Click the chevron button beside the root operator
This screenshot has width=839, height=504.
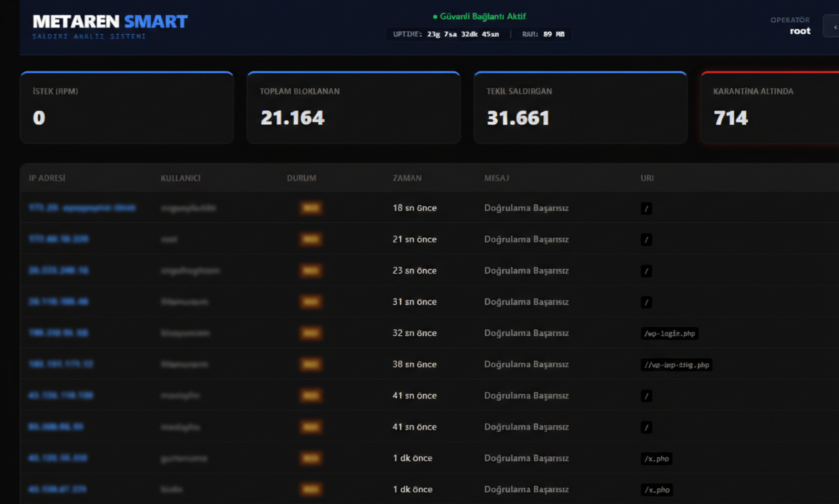[832, 27]
